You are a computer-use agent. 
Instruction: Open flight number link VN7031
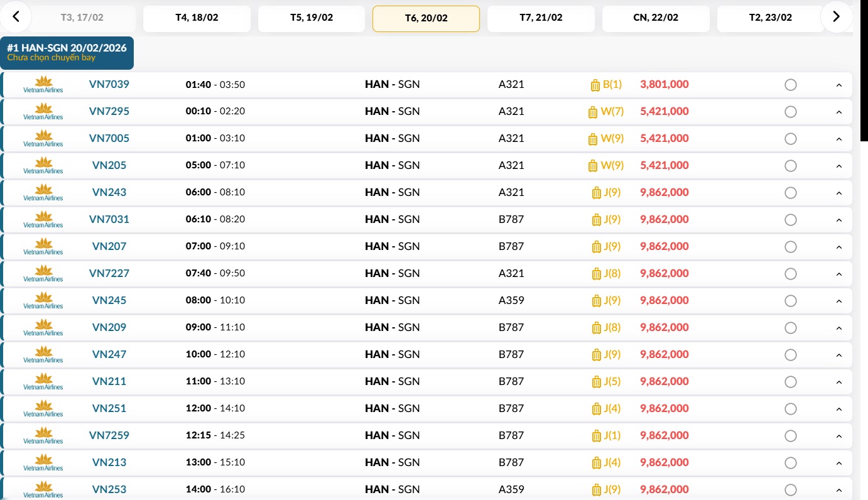(109, 219)
